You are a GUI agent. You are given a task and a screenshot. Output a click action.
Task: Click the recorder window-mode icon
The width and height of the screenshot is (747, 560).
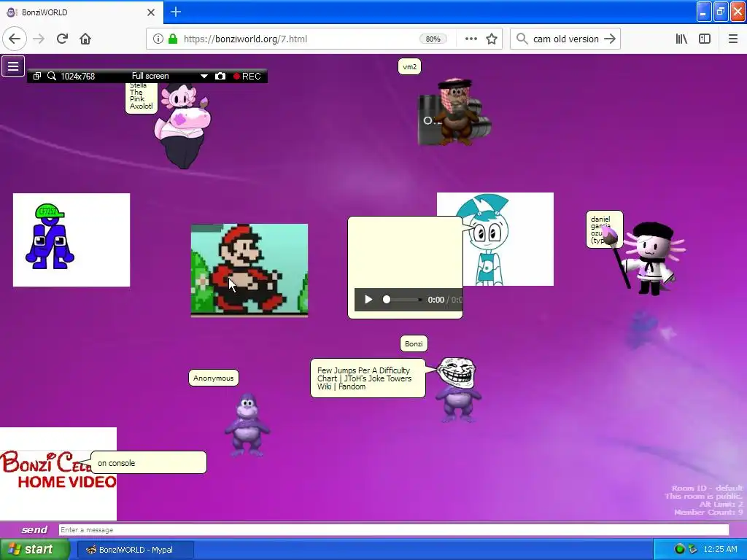[37, 76]
